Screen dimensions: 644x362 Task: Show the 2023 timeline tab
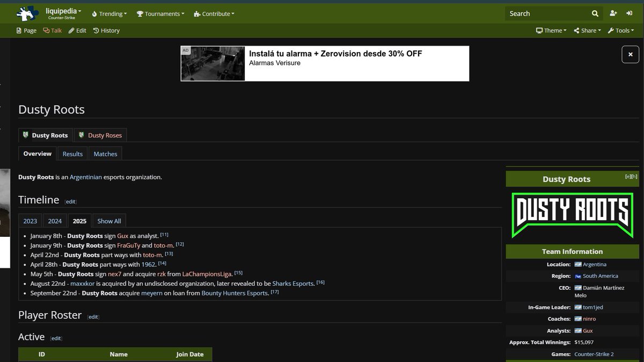[30, 221]
